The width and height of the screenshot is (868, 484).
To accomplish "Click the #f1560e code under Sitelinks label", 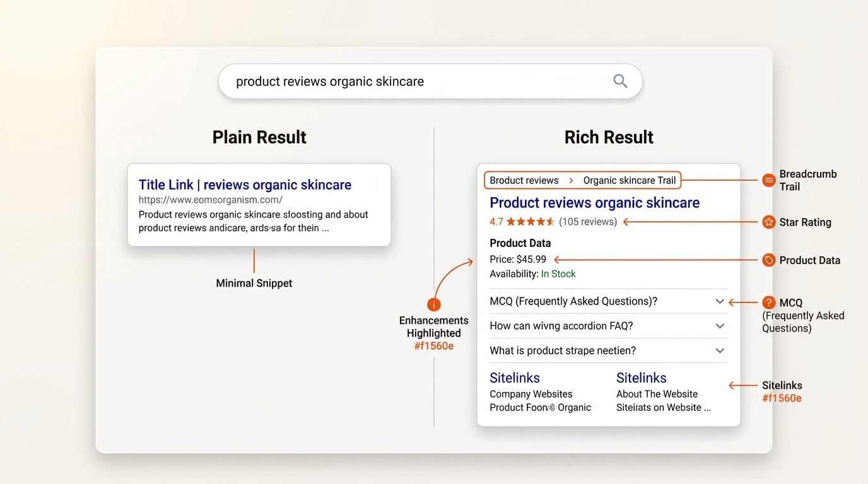I will [x=782, y=398].
